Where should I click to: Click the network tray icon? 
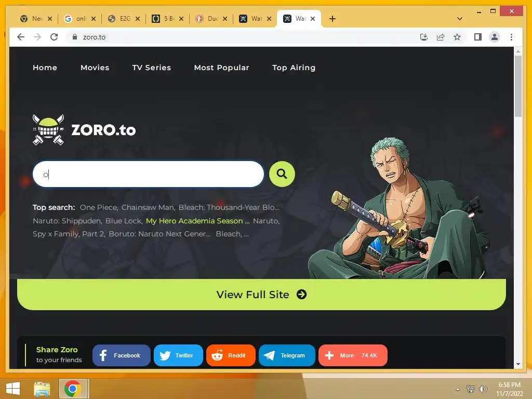tap(470, 389)
